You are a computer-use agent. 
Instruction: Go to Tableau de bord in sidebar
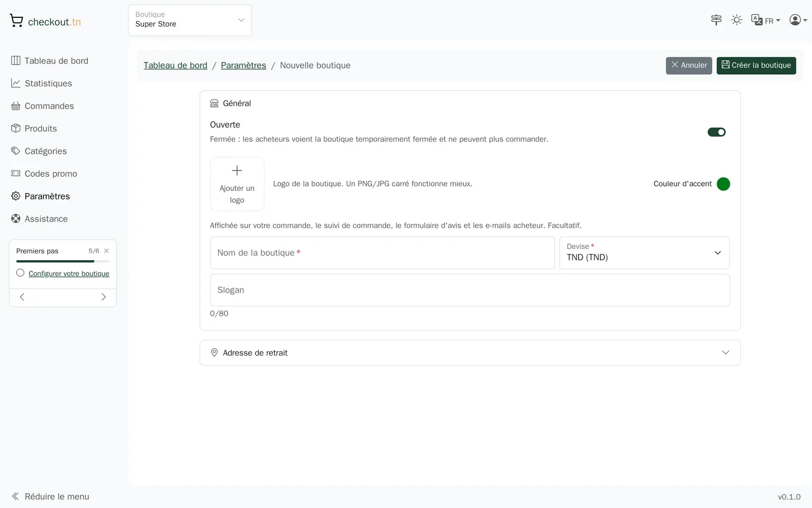50,61
